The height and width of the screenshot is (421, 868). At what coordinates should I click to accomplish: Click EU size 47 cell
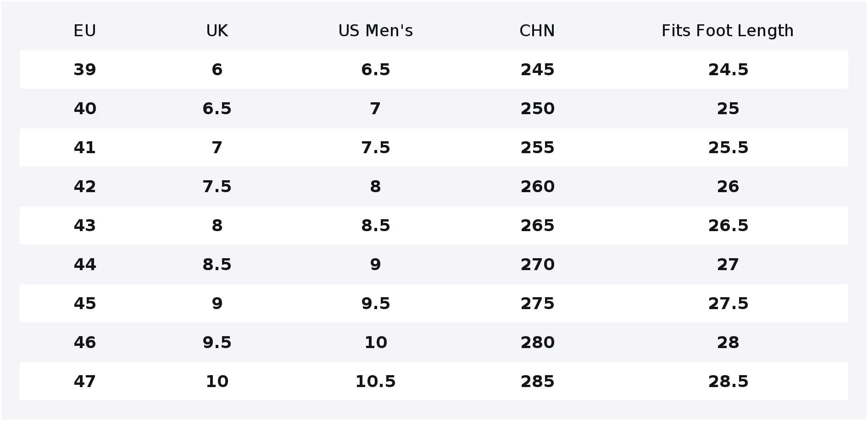tap(85, 382)
